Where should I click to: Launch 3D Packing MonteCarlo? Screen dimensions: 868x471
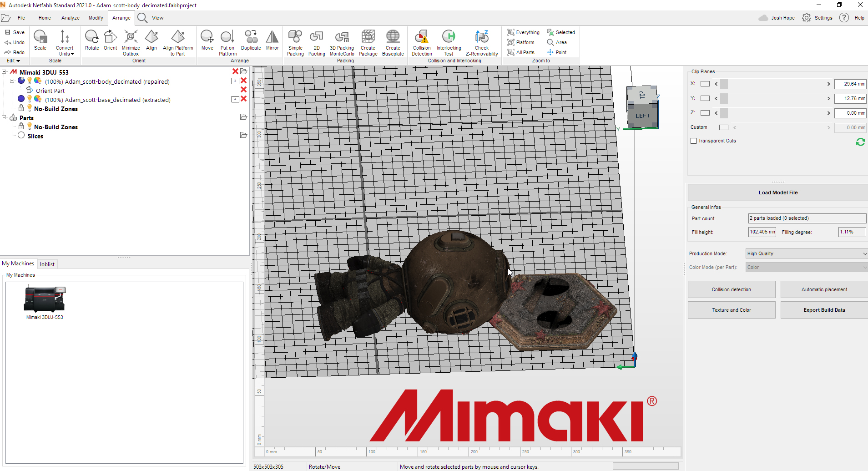342,43
